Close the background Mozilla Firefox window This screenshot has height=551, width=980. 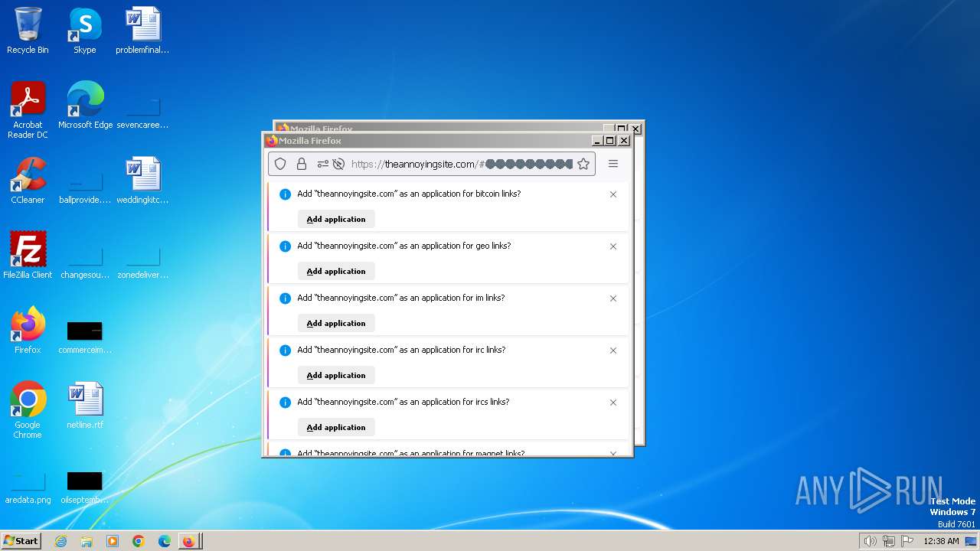[636, 129]
